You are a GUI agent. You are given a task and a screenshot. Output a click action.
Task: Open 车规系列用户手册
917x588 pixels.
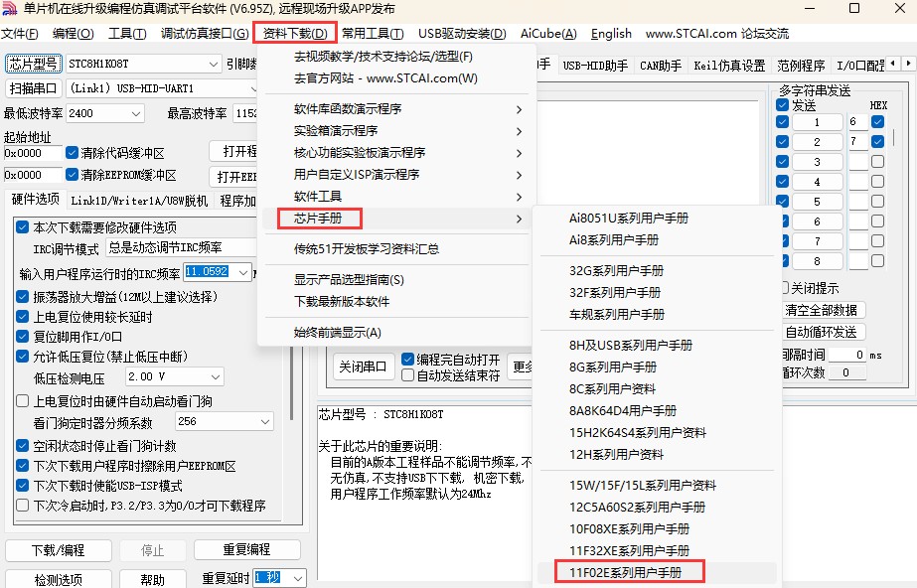pyautogui.click(x=658, y=315)
